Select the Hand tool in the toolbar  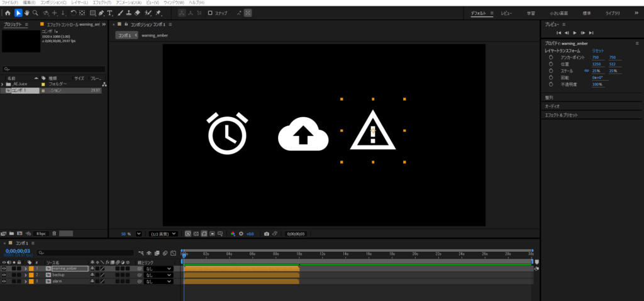pos(26,13)
